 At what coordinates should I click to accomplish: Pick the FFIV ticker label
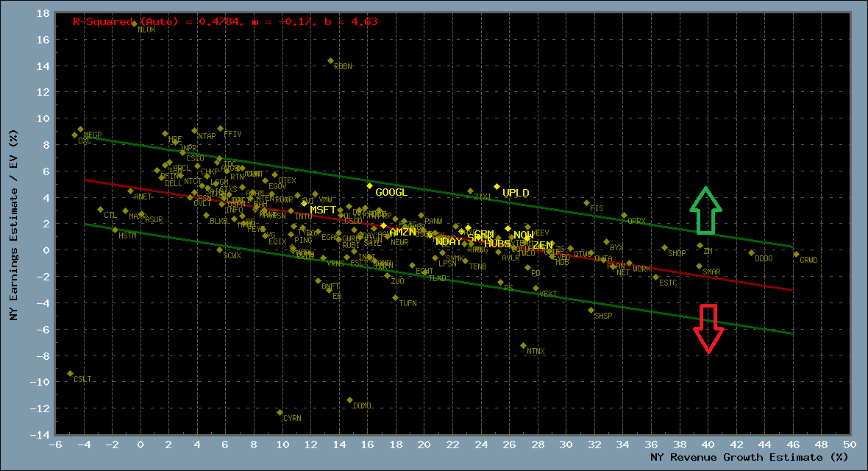[x=233, y=135]
